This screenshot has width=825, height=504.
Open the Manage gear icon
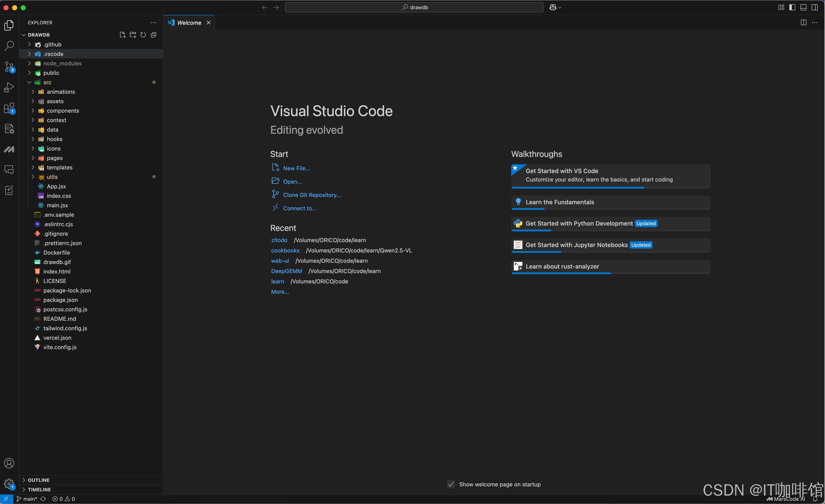[9, 484]
